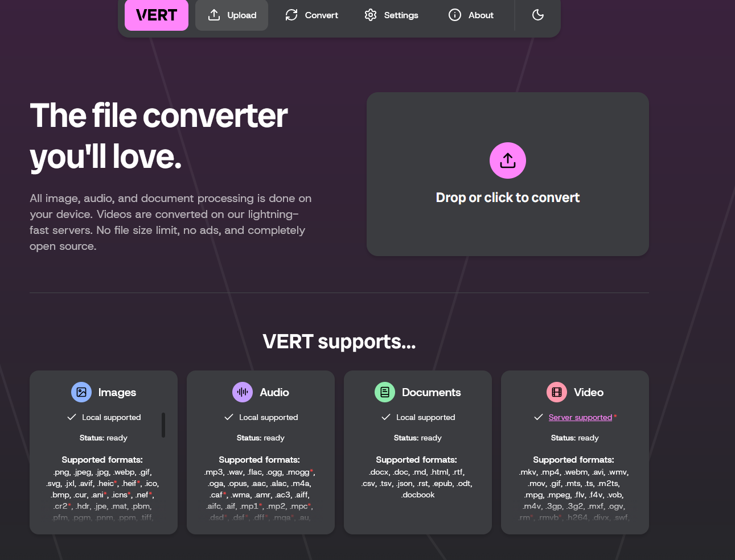Click the checkmark beside Images Local supported
Screen dimensions: 735x560
[72, 417]
